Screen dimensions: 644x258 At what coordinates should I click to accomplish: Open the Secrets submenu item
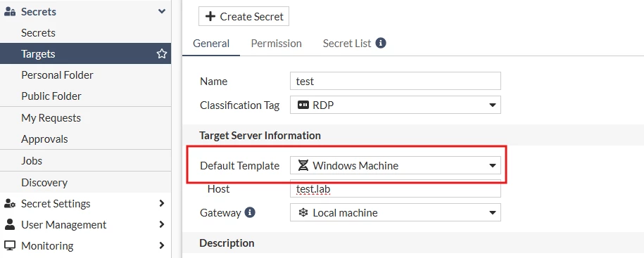[x=38, y=33]
